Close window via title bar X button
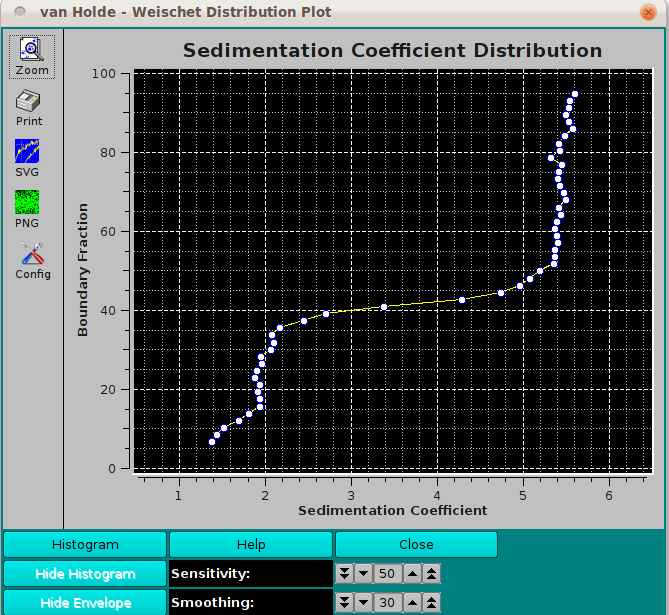669x615 pixels. click(649, 12)
